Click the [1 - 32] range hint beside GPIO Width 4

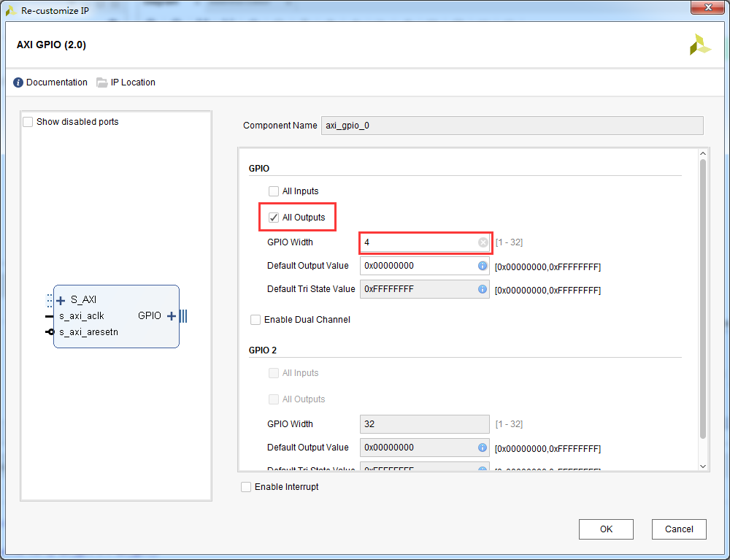(509, 242)
